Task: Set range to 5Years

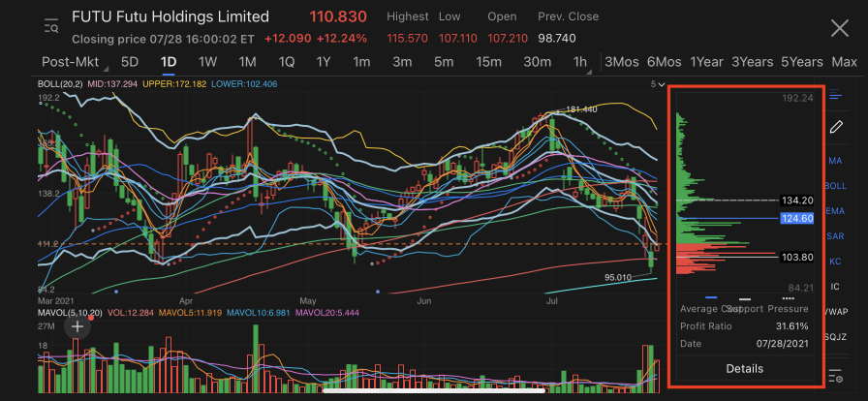Action: coord(802,62)
